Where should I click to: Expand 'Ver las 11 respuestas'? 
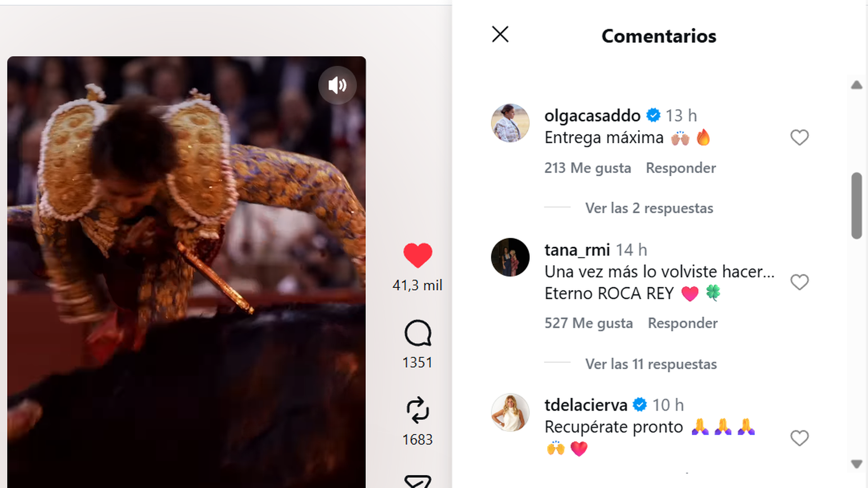pyautogui.click(x=651, y=364)
